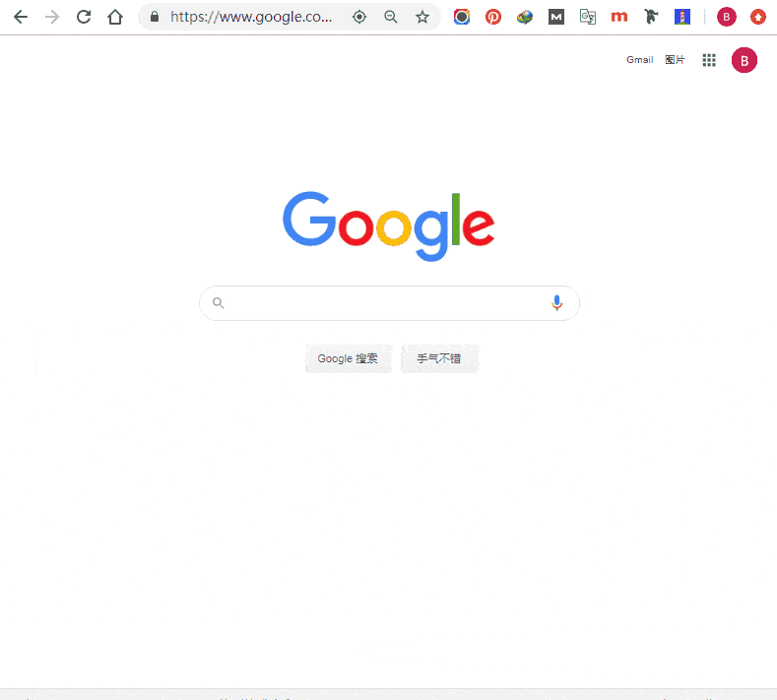Open the Google apps grid launcher
The image size is (777, 700).
coord(709,60)
